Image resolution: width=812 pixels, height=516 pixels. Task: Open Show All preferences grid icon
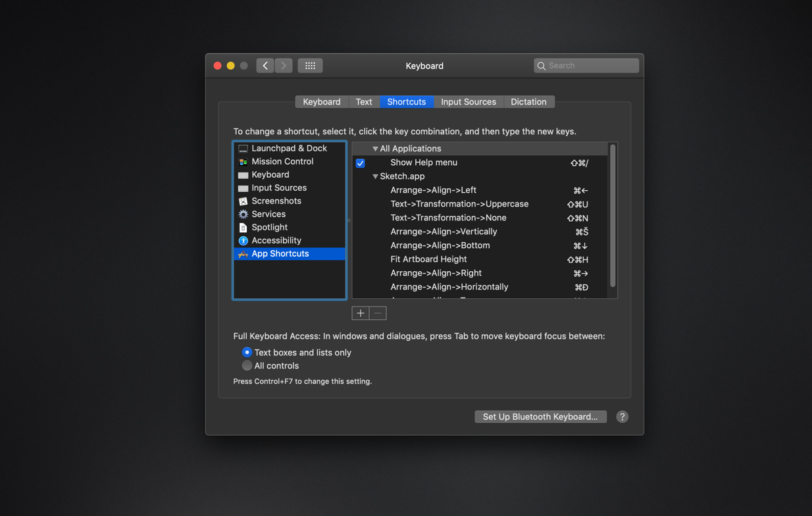point(310,65)
